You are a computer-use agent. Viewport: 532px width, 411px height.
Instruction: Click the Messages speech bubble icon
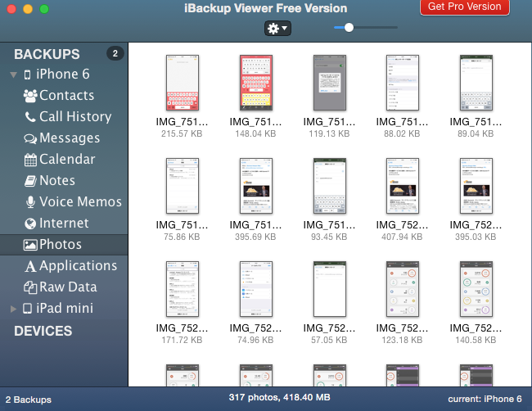pos(30,138)
